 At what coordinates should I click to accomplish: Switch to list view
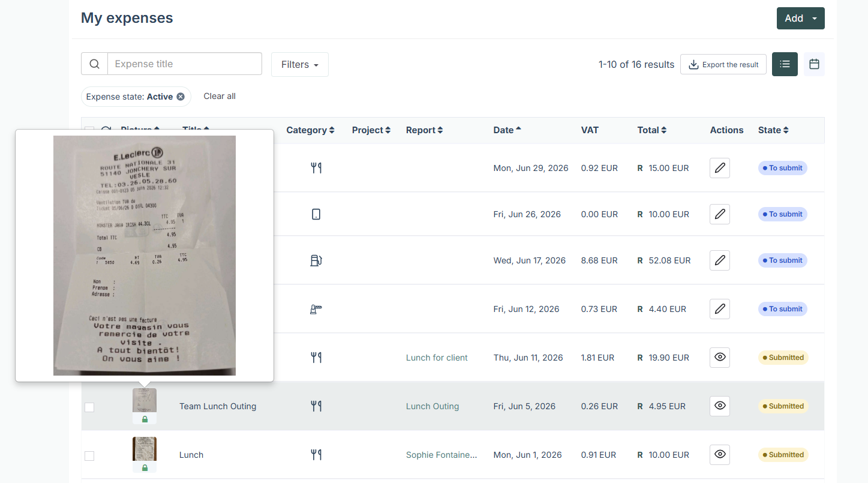[785, 64]
